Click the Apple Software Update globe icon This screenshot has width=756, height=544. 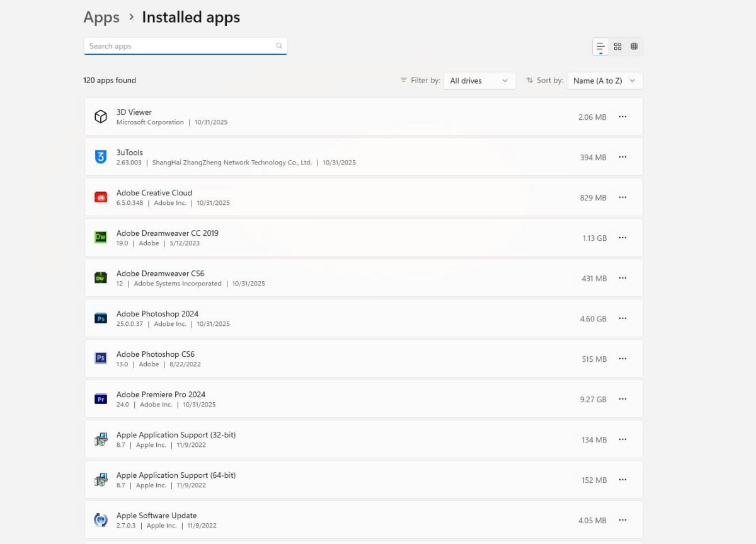click(x=101, y=519)
